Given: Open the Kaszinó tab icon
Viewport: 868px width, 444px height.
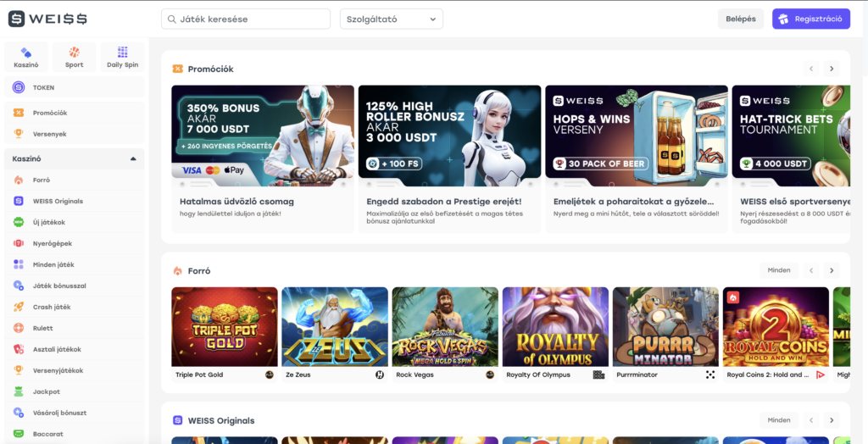Looking at the screenshot, I should coord(26,53).
